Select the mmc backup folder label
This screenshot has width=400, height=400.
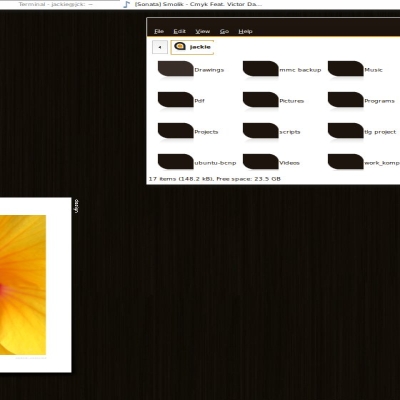coord(300,70)
